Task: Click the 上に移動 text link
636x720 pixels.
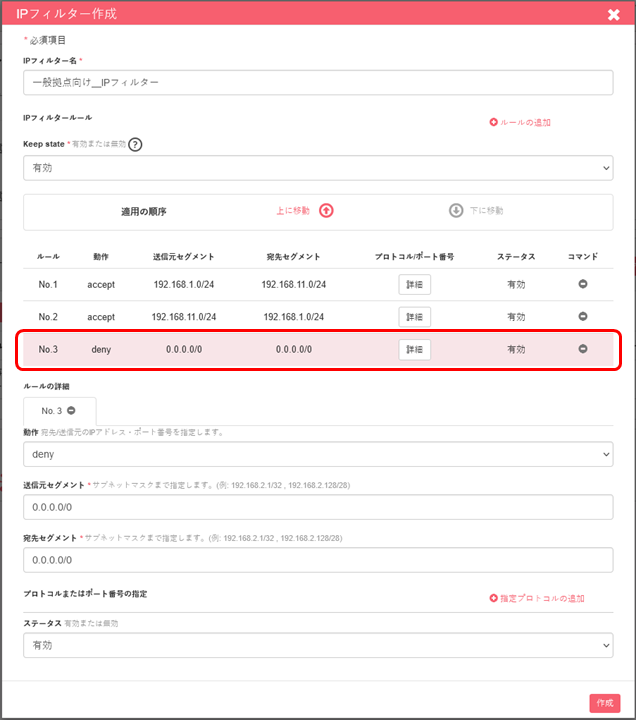Action: [x=293, y=211]
